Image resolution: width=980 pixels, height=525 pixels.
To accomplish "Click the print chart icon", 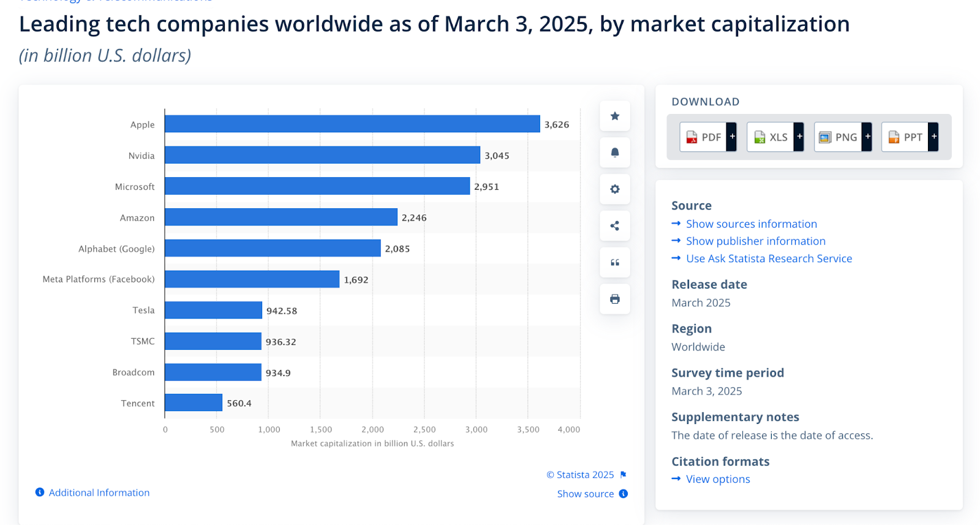I will (x=615, y=299).
